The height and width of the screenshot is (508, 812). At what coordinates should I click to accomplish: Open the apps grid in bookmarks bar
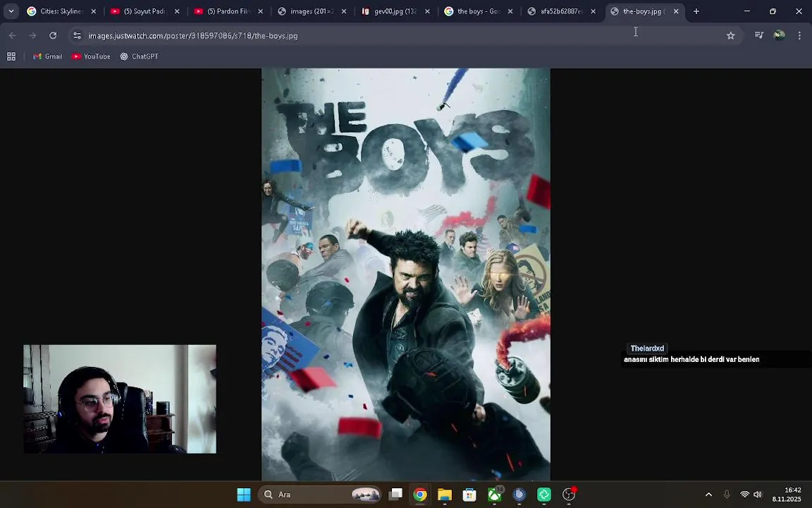point(11,56)
